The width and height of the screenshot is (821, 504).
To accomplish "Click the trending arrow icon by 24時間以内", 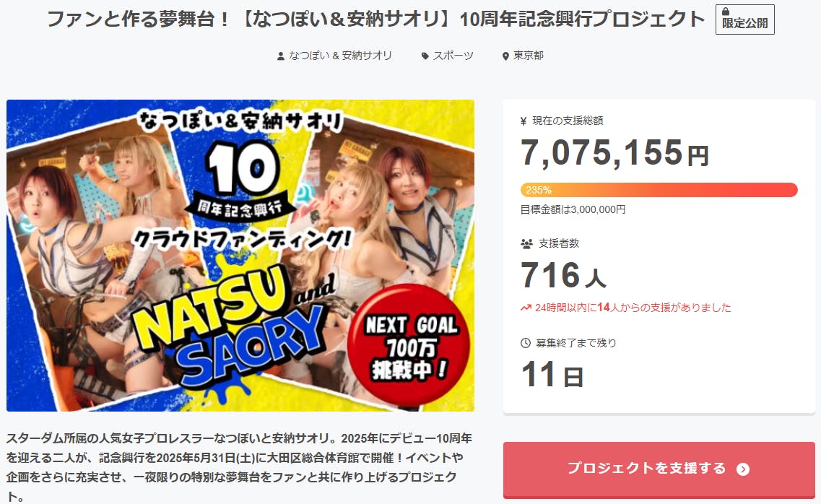I will point(526,308).
